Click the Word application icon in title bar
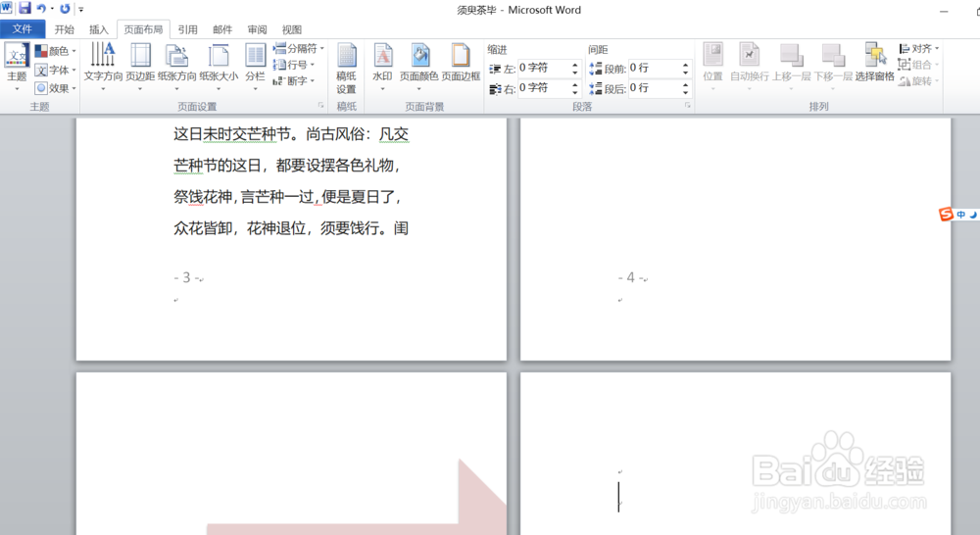The height and width of the screenshot is (535, 980). coord(6,8)
